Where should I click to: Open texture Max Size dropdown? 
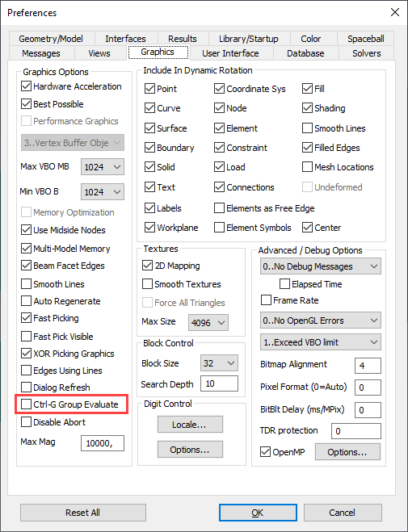click(208, 322)
